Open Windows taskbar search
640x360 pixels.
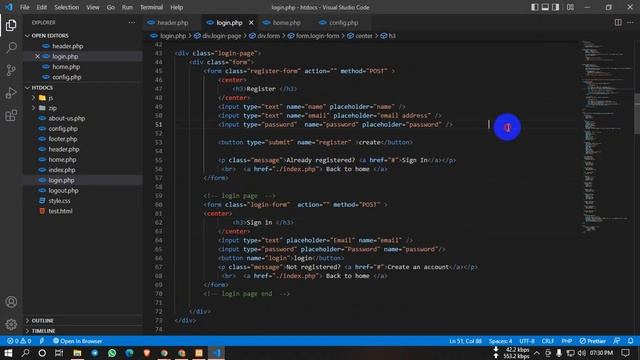coord(25,353)
